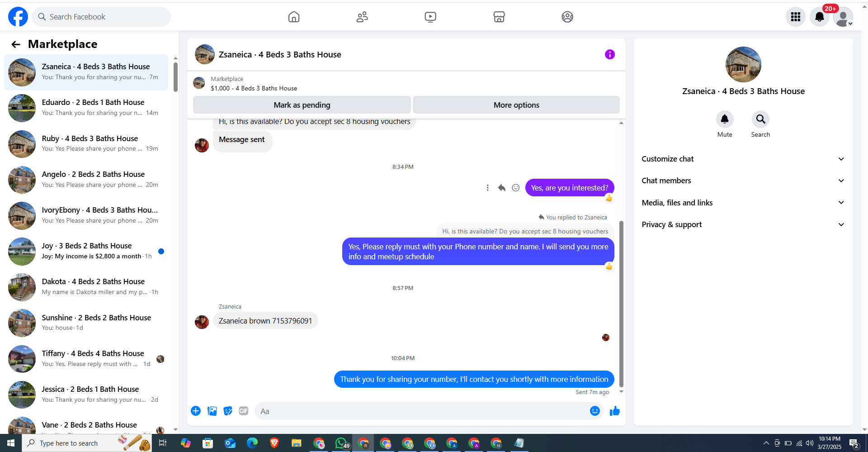Click the back arrow beside Marketplace
868x452 pixels.
(x=16, y=44)
